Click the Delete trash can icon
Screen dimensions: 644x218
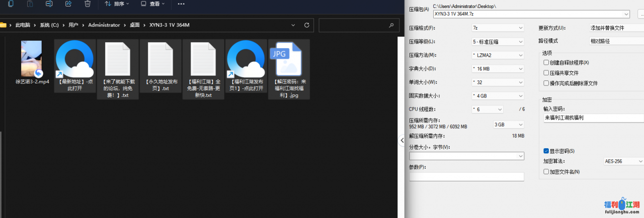point(88,4)
